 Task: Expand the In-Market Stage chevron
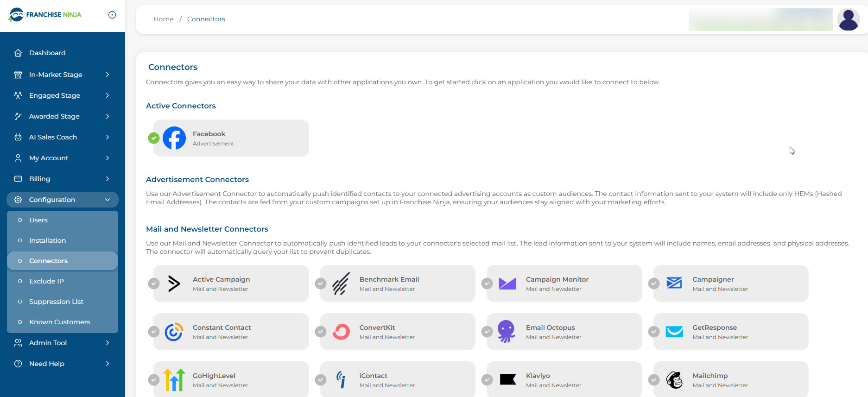click(108, 75)
